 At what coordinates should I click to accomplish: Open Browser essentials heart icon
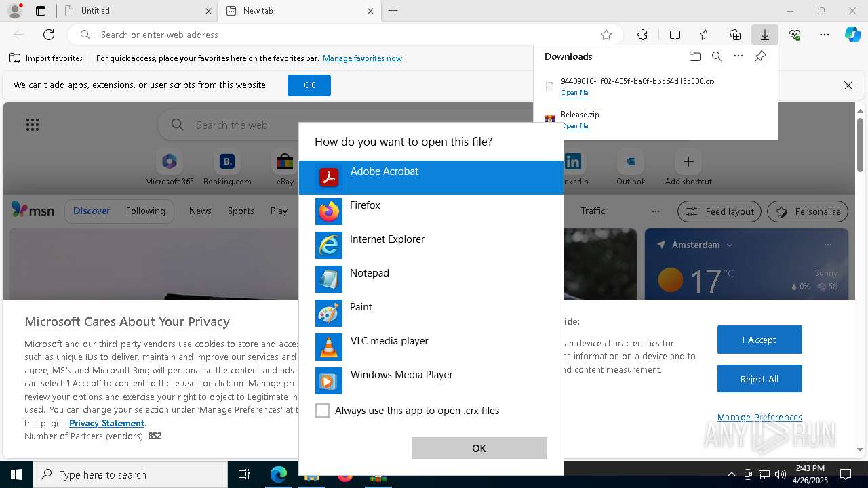coord(795,35)
